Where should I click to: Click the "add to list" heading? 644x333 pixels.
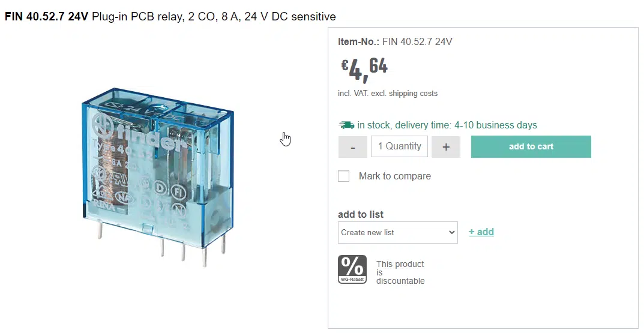coord(361,215)
